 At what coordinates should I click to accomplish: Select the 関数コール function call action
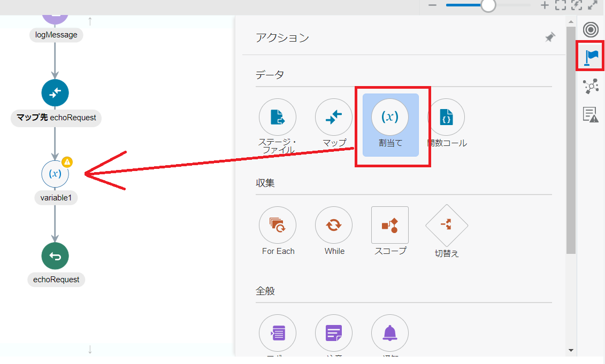click(447, 117)
